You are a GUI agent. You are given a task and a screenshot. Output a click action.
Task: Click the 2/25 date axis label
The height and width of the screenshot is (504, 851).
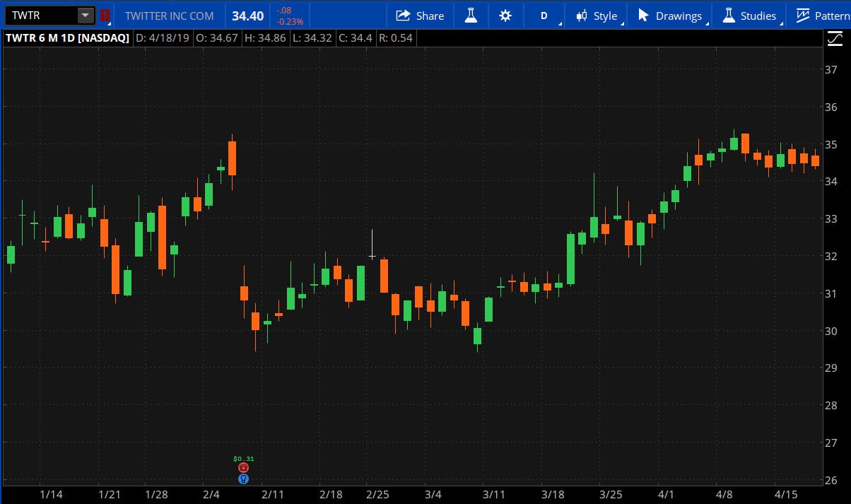[377, 495]
